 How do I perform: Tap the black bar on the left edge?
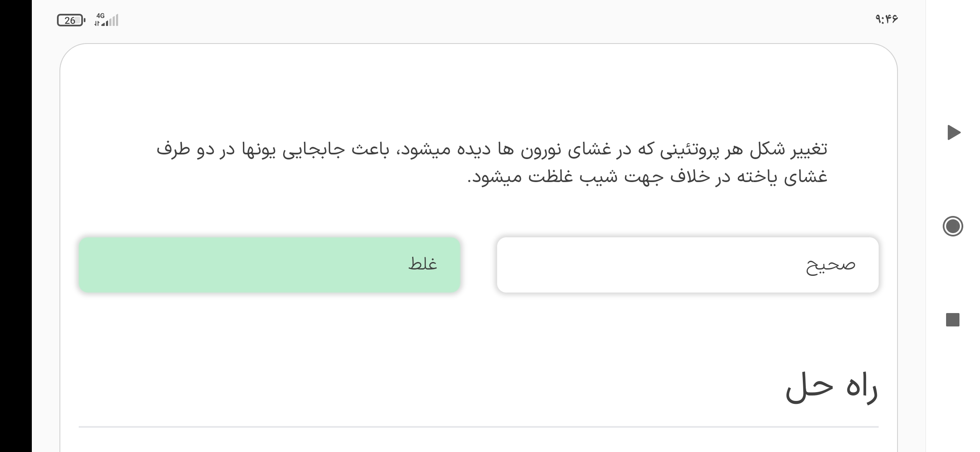pyautogui.click(x=15, y=226)
